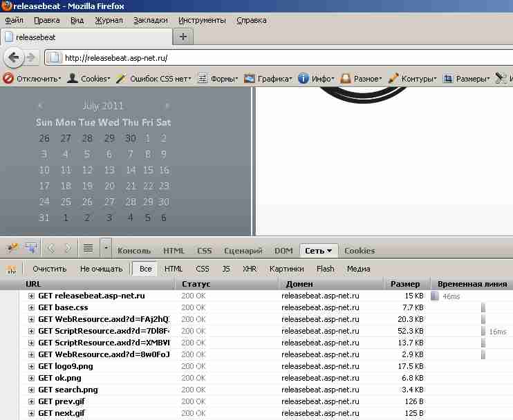Select the releasebeat browser tab
This screenshot has width=513, height=420.
tap(86, 37)
